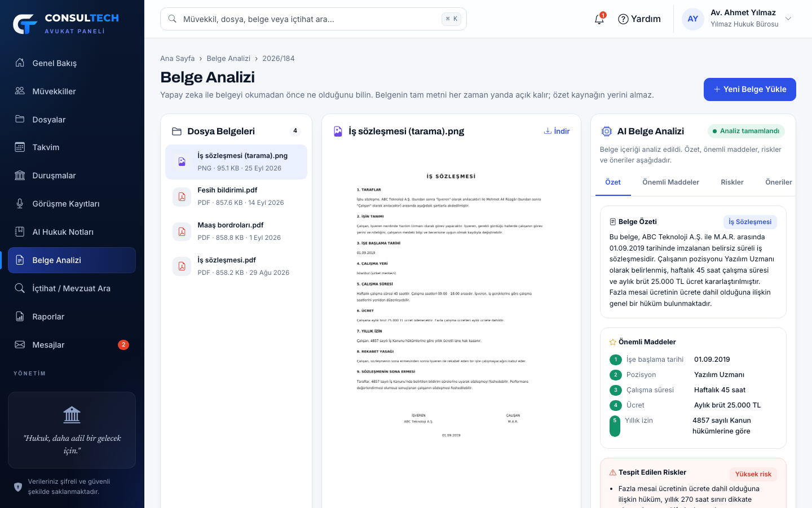
Task: Click the shield icon beside encryption notice
Action: (18, 487)
